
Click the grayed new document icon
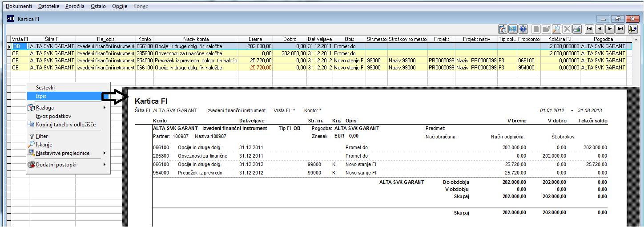(536, 29)
